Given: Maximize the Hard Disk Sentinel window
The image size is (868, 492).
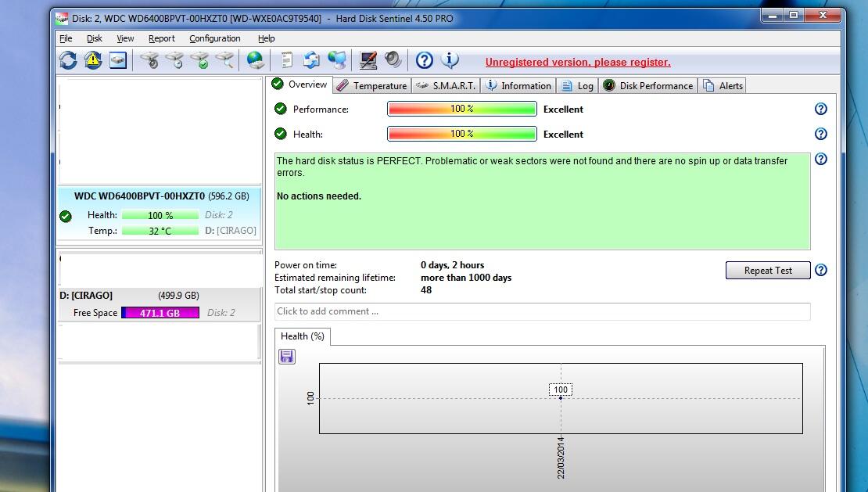Looking at the screenshot, I should coord(793,16).
